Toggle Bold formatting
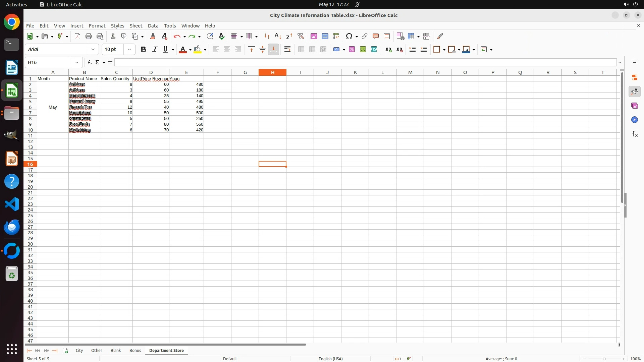Viewport: 644px width, 362px height. click(x=144, y=50)
